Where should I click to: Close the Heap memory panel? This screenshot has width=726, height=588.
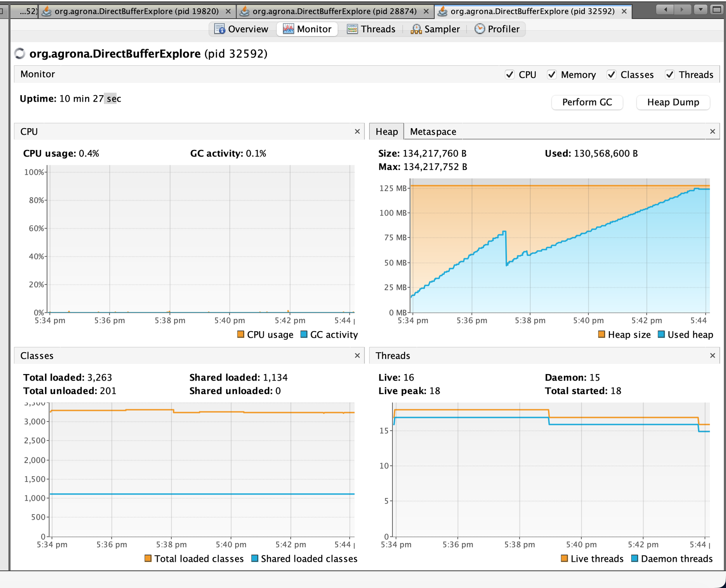(x=713, y=131)
